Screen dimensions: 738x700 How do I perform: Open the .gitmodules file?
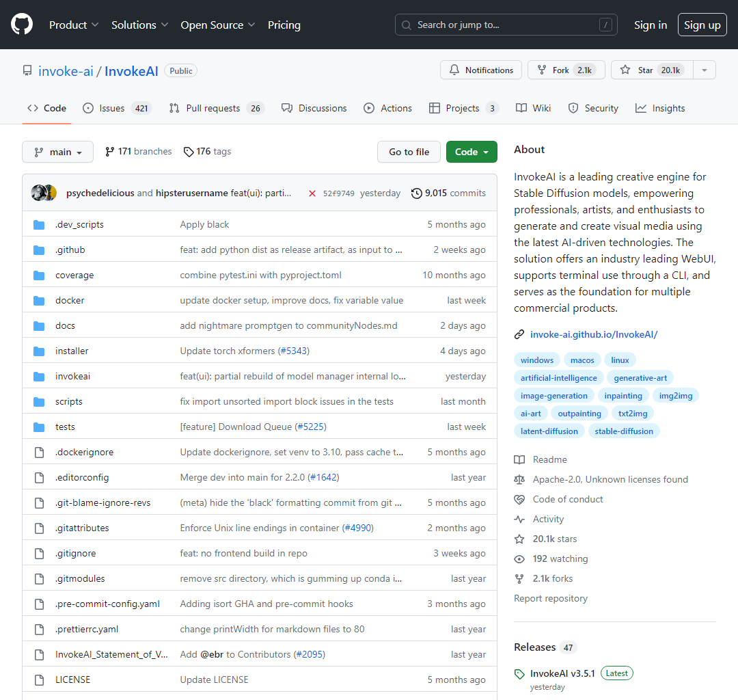click(80, 579)
